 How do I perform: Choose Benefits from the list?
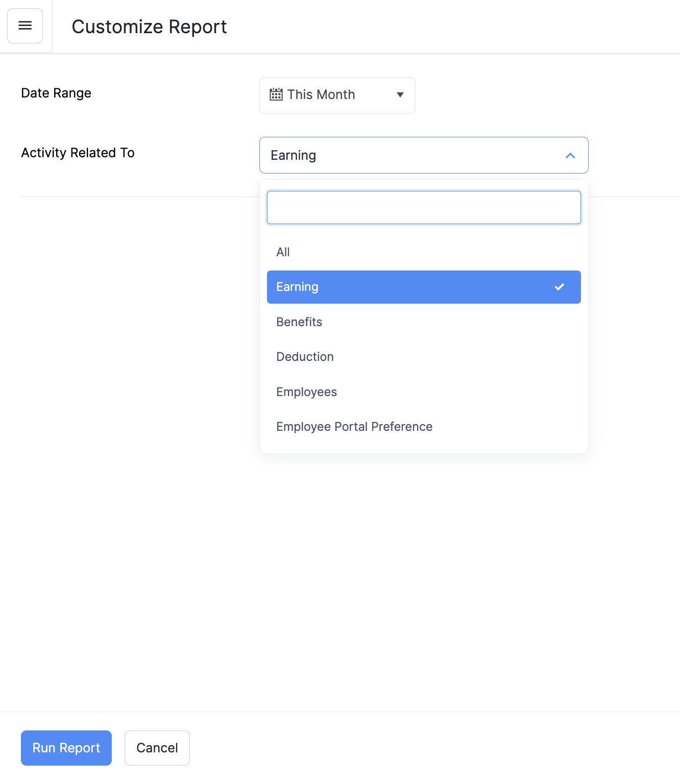pos(299,322)
